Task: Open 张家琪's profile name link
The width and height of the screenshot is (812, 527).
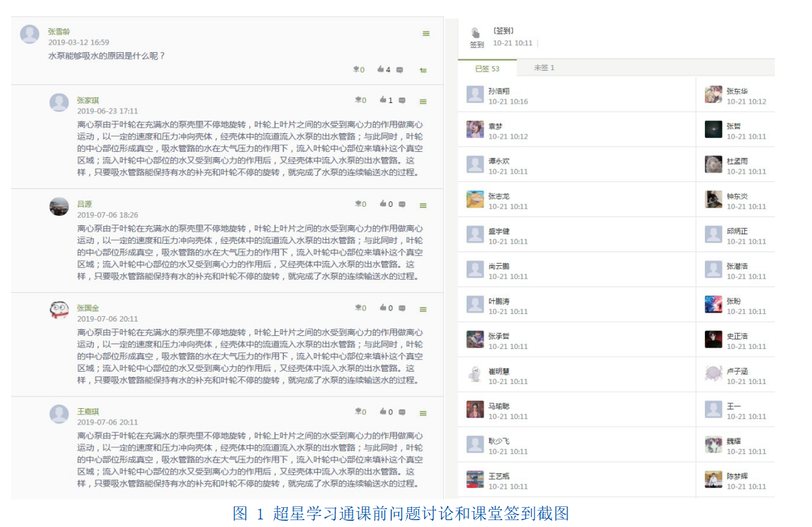Action: pyautogui.click(x=88, y=100)
